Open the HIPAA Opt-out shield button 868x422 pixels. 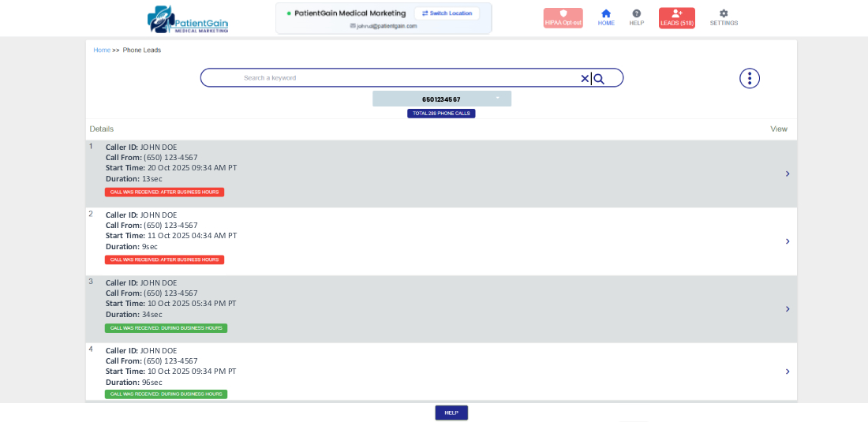click(563, 17)
